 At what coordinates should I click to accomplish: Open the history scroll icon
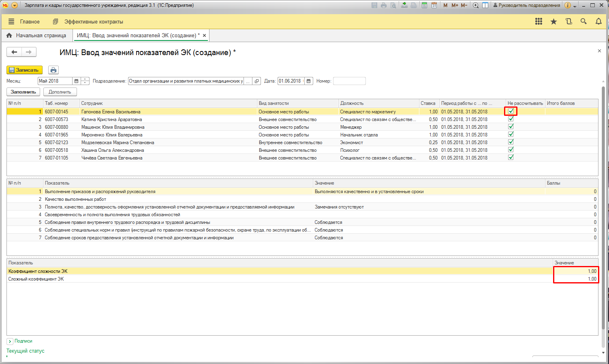pyautogui.click(x=569, y=21)
